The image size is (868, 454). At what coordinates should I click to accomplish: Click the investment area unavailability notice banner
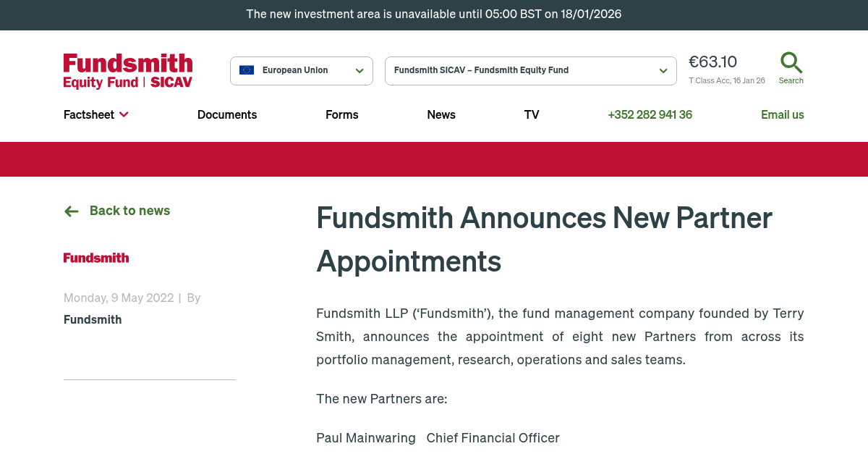pos(434,14)
